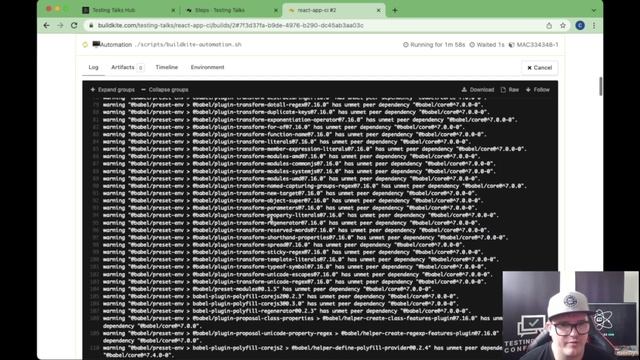This screenshot has height=360, width=640.
Task: Open the Artifacts tab
Action: coord(127,67)
